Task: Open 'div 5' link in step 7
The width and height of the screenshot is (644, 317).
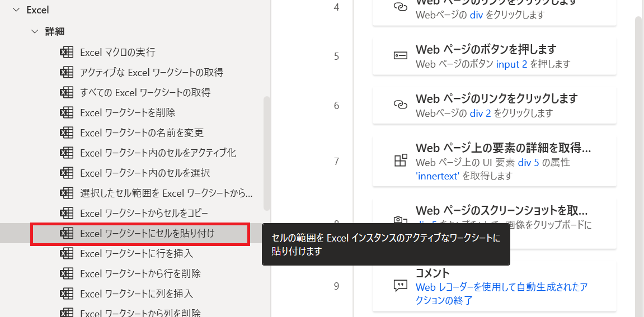Action: [x=528, y=163]
